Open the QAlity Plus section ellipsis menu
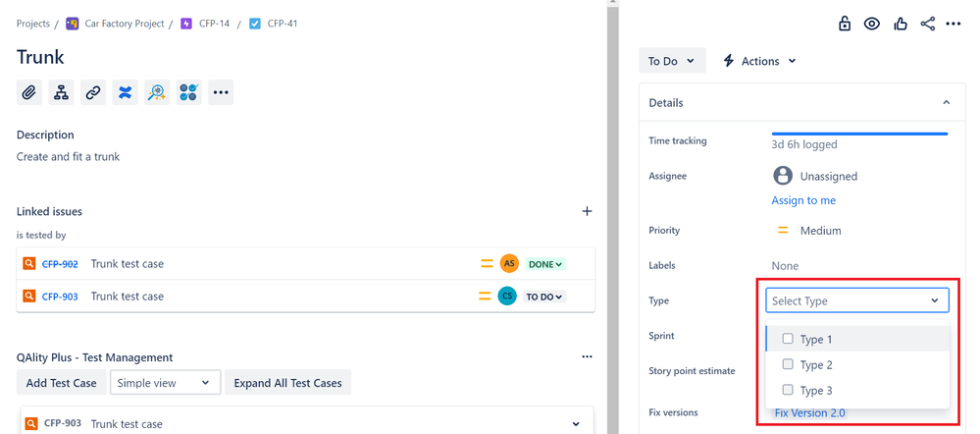 [587, 356]
